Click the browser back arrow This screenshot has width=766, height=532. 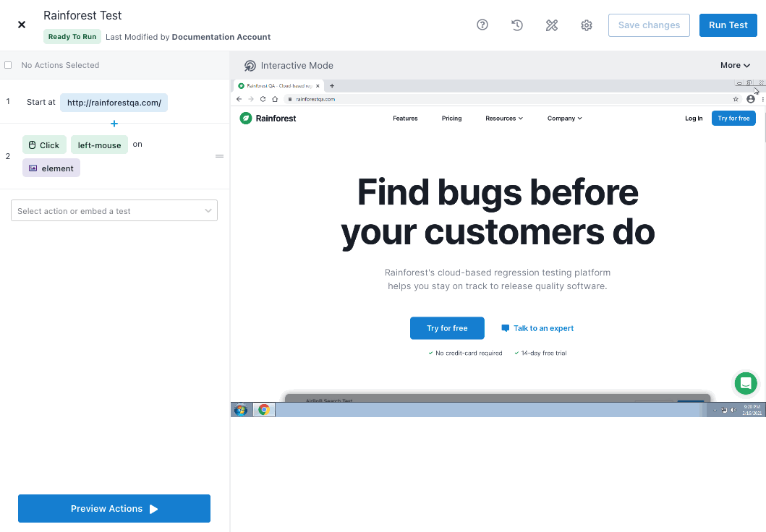(x=239, y=99)
